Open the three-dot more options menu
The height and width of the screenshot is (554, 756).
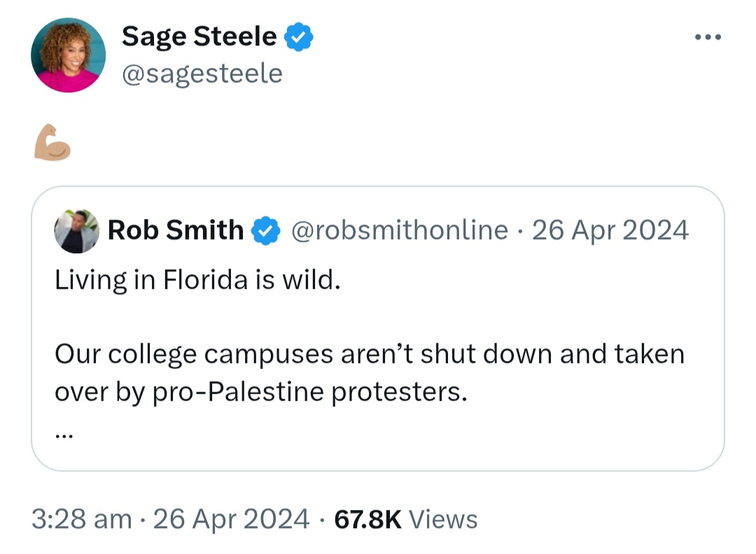click(x=708, y=36)
